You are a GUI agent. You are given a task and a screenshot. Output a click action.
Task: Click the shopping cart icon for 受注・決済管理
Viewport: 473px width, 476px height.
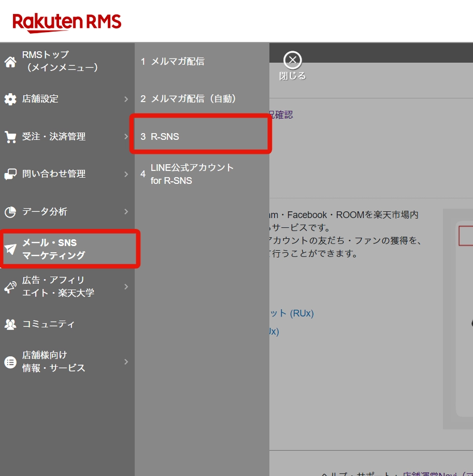10,137
